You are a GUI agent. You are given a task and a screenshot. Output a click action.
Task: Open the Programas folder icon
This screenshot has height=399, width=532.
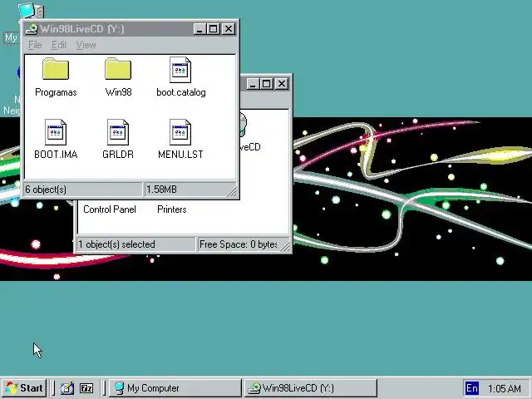56,69
